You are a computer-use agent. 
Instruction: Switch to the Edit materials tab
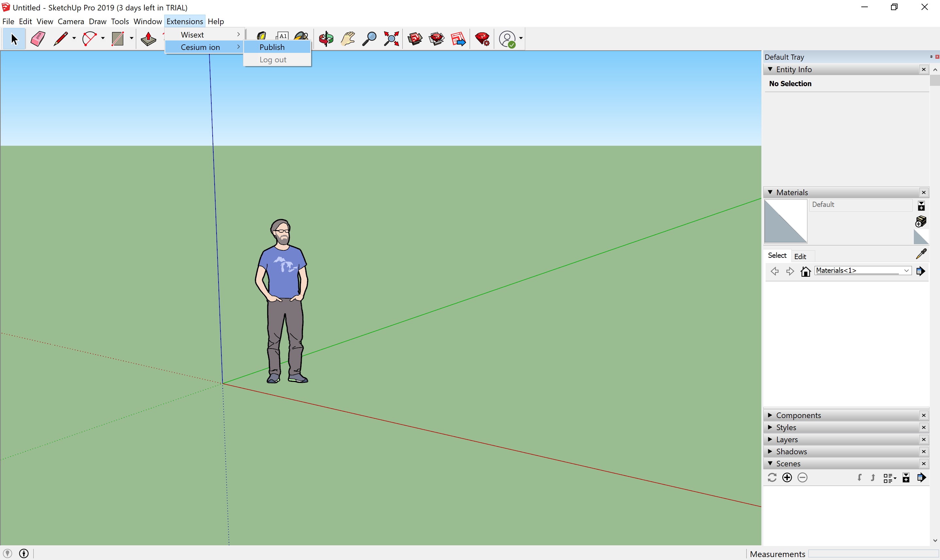point(800,256)
